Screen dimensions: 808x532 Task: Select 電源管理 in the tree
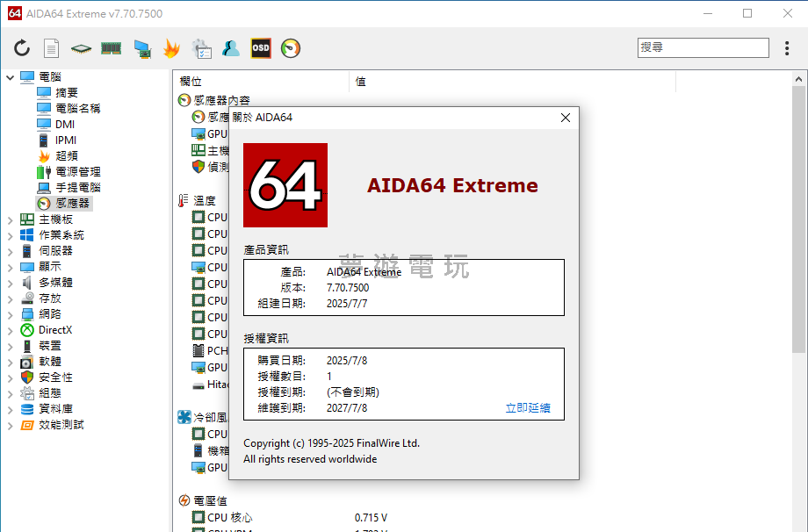click(78, 171)
